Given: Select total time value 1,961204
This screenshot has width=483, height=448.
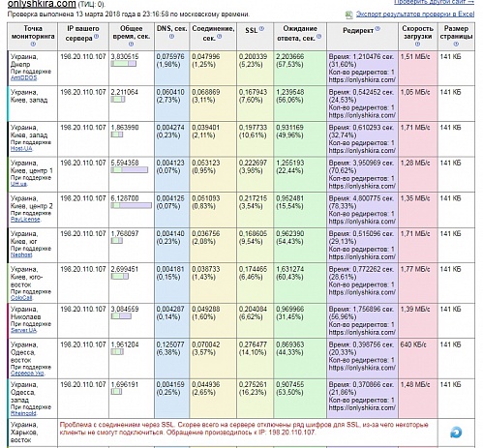Looking at the screenshot, I should (x=125, y=344).
